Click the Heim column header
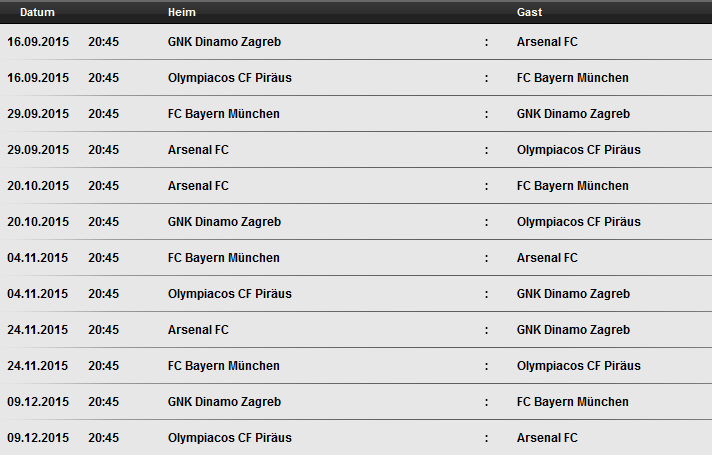 [182, 12]
